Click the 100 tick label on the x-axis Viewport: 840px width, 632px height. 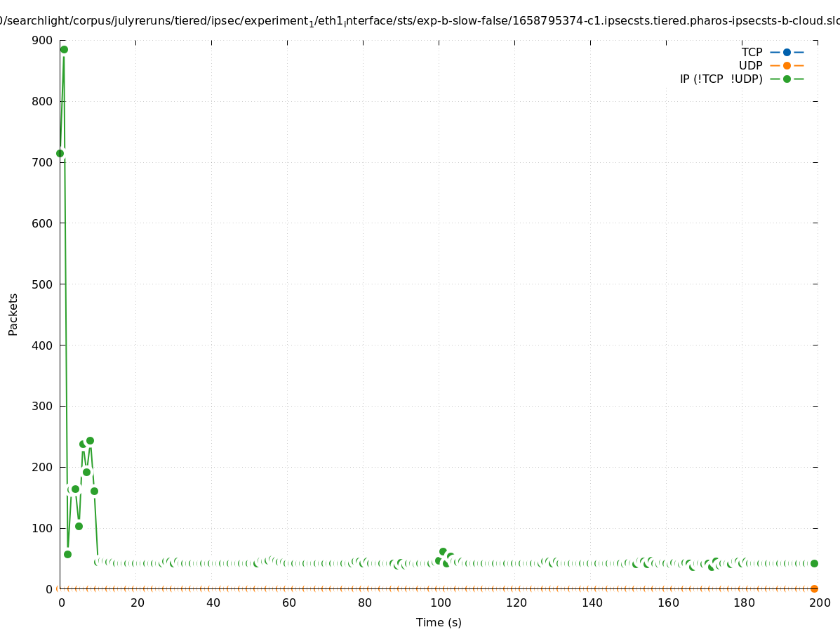tap(439, 603)
